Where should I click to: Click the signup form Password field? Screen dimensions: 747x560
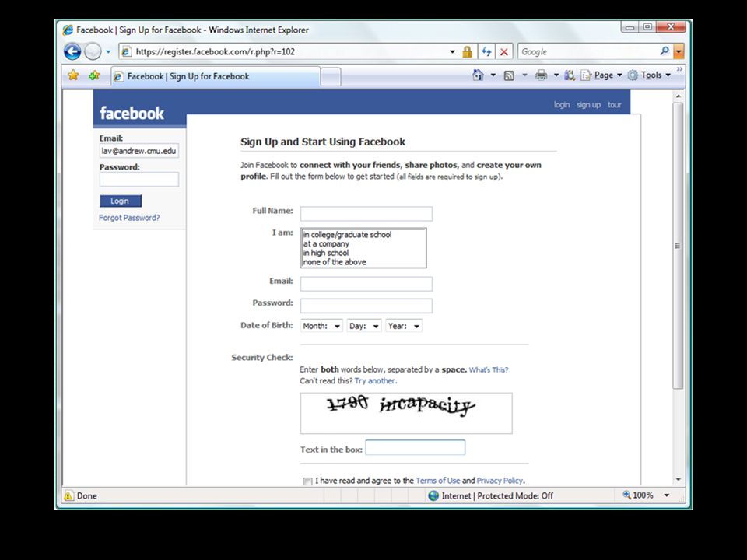[366, 306]
